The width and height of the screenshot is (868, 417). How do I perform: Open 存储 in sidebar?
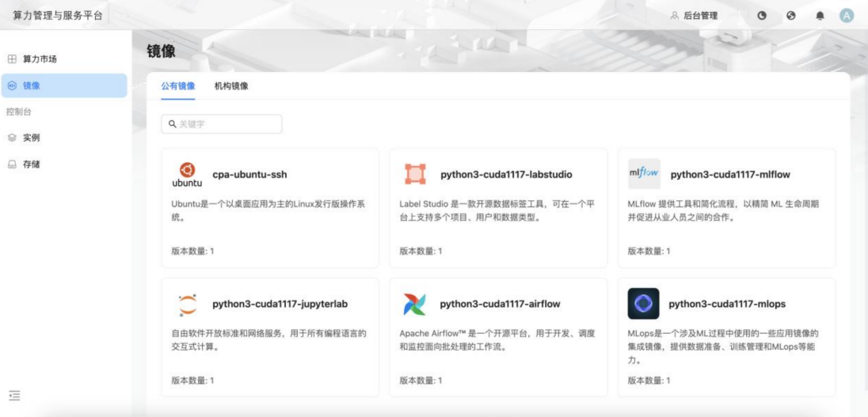coord(31,165)
